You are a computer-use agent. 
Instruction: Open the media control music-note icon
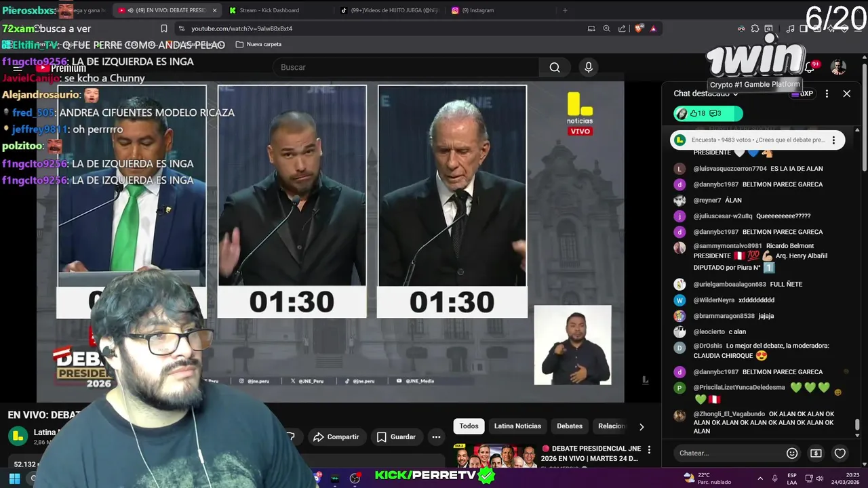(x=790, y=28)
